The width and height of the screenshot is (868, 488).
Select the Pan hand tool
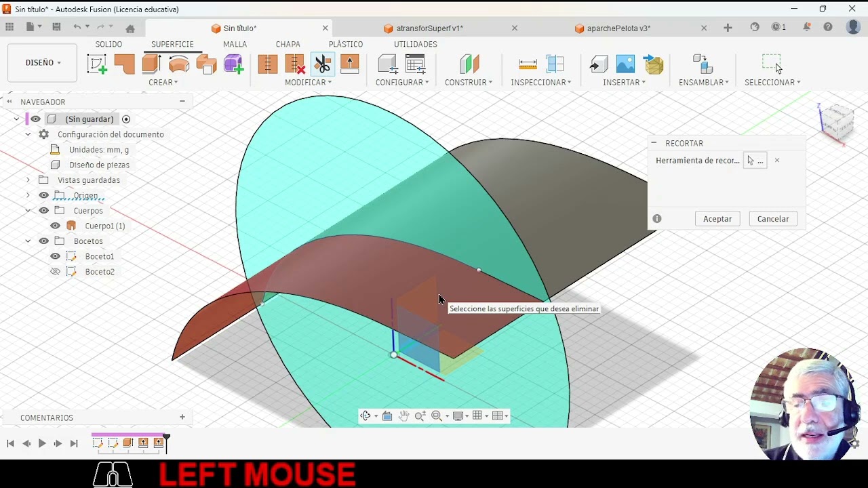403,416
